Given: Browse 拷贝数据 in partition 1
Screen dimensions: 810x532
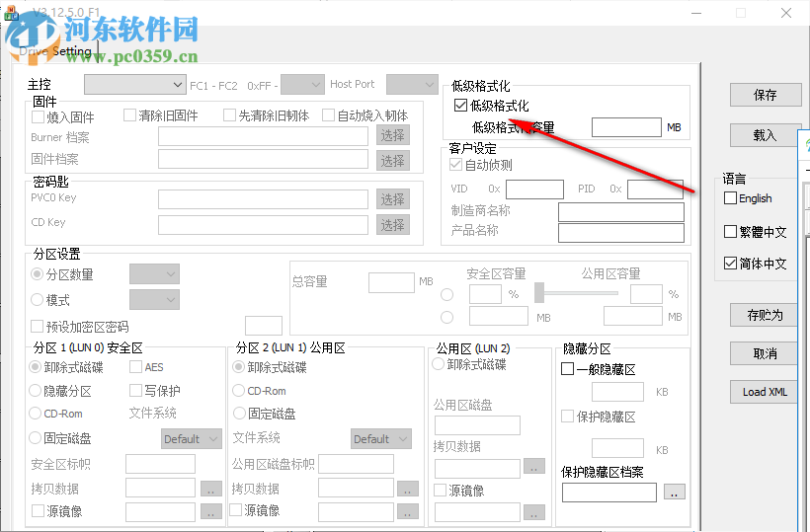Looking at the screenshot, I should coord(210,489).
